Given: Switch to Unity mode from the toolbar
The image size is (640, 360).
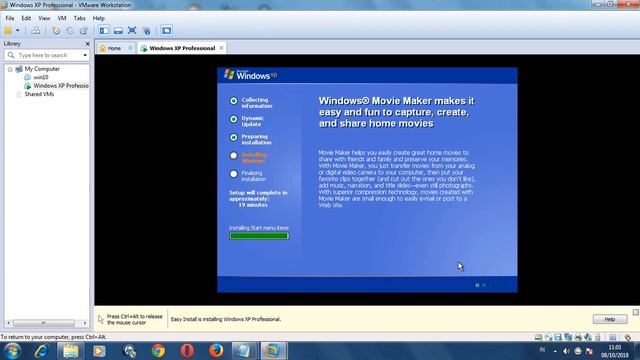Looking at the screenshot, I should 146,31.
